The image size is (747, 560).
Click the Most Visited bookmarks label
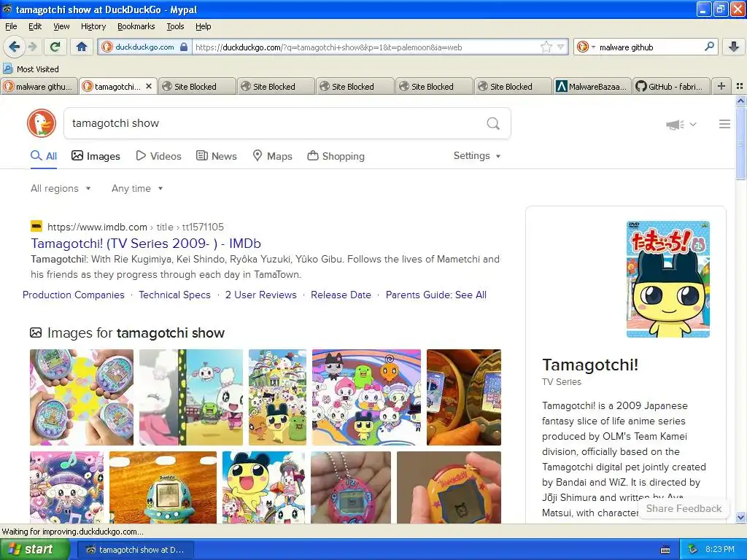click(38, 69)
